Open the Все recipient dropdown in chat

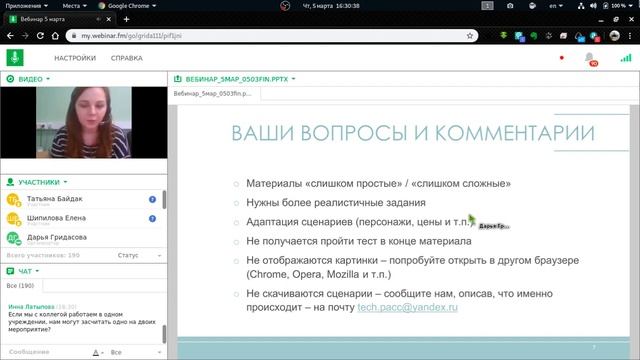tap(136, 352)
